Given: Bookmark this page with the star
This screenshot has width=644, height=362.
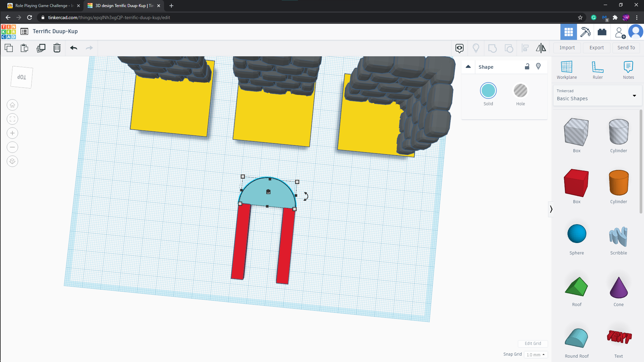Looking at the screenshot, I should pyautogui.click(x=580, y=17).
